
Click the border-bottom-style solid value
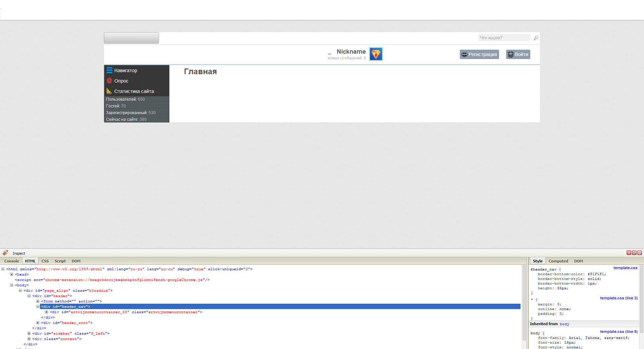593,279
